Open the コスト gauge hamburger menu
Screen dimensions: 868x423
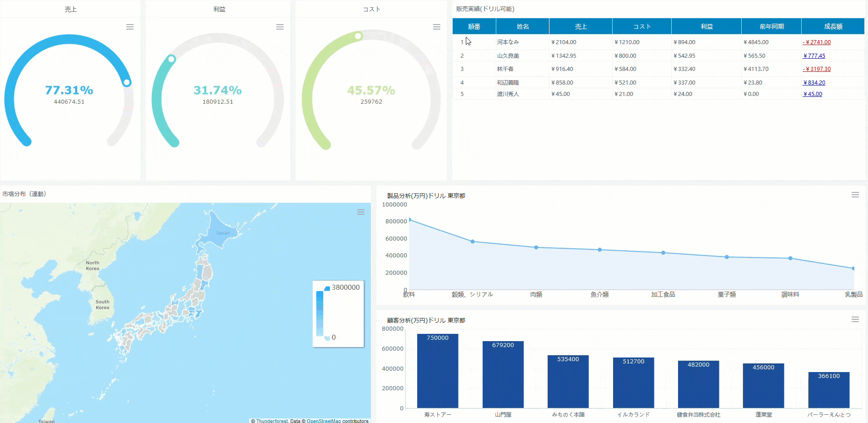[x=437, y=27]
